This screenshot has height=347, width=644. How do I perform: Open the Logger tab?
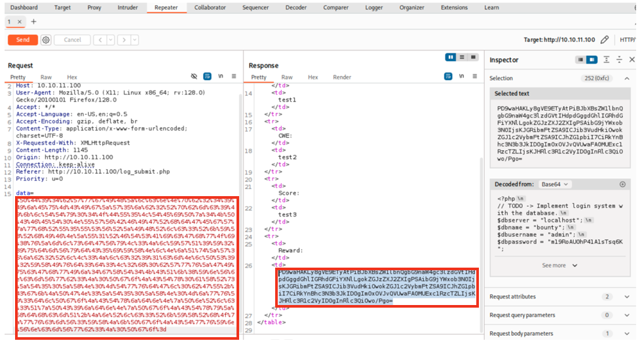[x=373, y=7]
